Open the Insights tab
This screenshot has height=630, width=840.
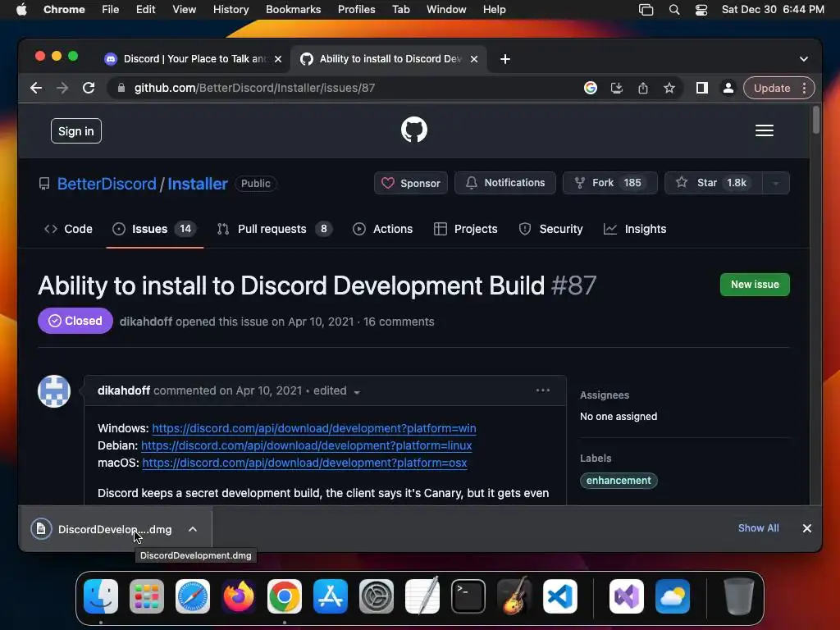pyautogui.click(x=635, y=229)
